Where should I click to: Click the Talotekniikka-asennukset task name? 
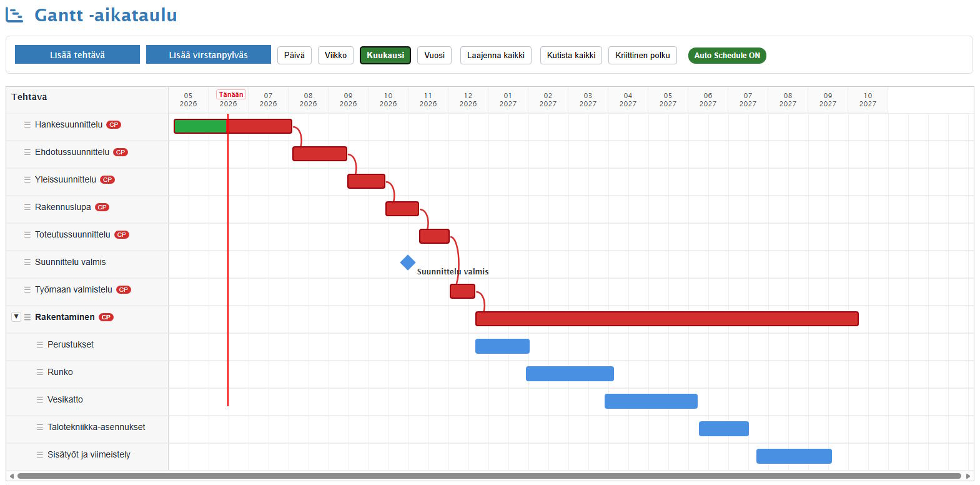[96, 427]
